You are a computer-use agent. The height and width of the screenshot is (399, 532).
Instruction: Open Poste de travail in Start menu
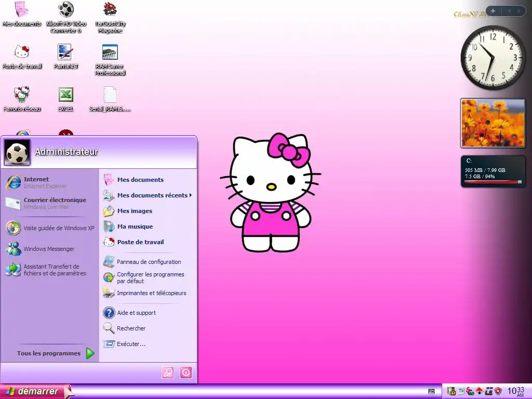[148, 242]
